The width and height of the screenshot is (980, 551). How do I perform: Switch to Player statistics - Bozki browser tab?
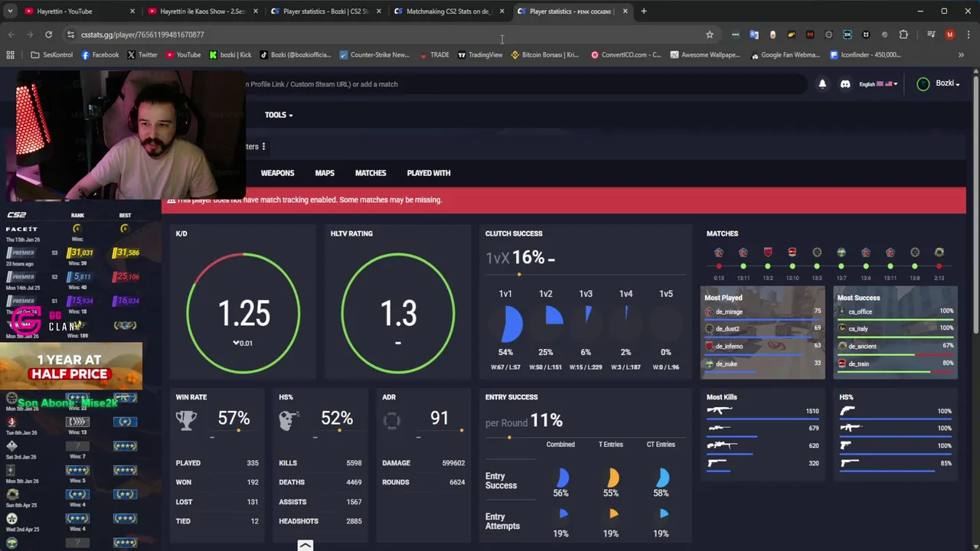click(325, 11)
